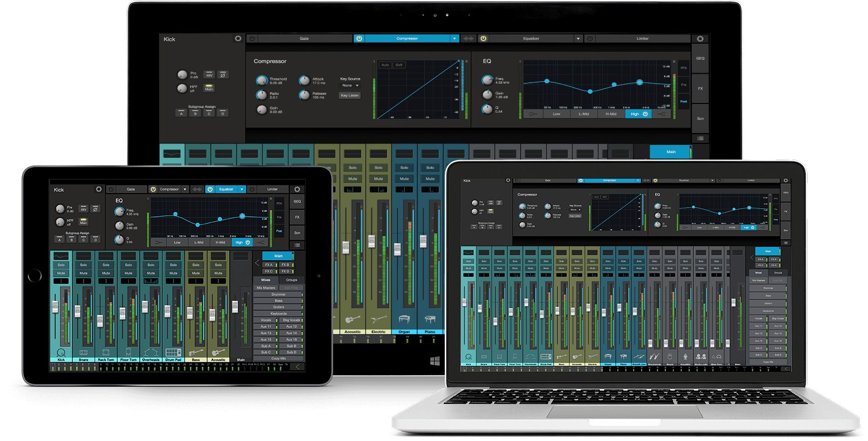Image resolution: width=868 pixels, height=441 pixels.
Task: Open Equalizer dropdown arrow on monitor
Action: click(x=578, y=39)
